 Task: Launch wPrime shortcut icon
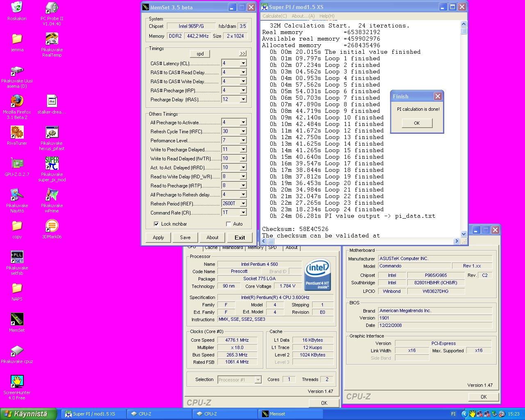(52, 194)
